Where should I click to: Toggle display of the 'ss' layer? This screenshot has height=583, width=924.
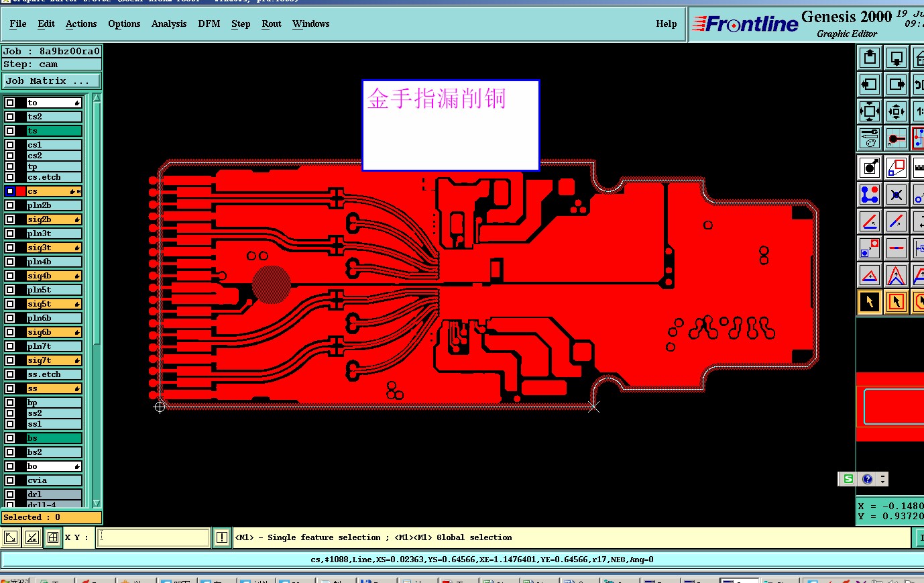point(10,388)
